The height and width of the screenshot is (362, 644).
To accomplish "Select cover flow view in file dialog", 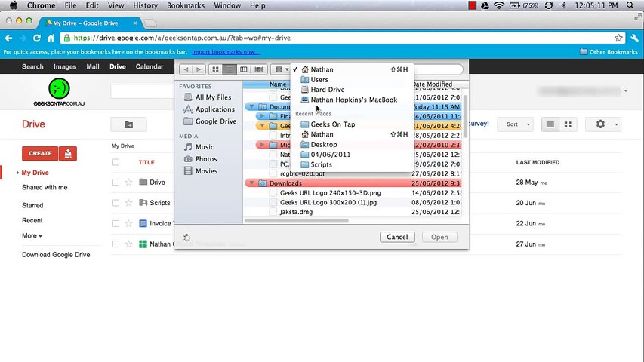I will 259,69.
